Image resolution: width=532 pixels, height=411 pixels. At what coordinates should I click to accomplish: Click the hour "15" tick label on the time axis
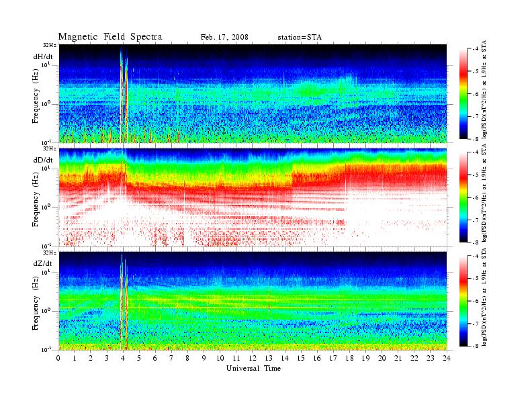pyautogui.click(x=301, y=359)
